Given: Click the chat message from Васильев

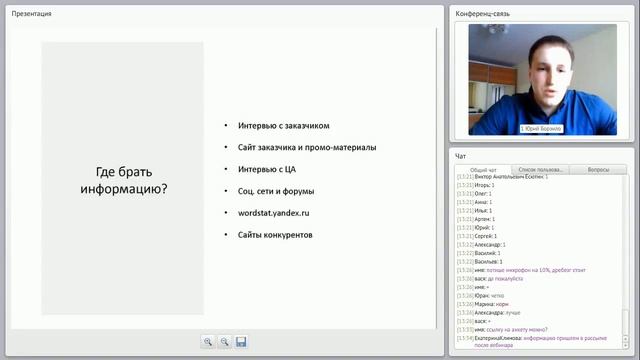Looking at the screenshot, I should pyautogui.click(x=480, y=262).
